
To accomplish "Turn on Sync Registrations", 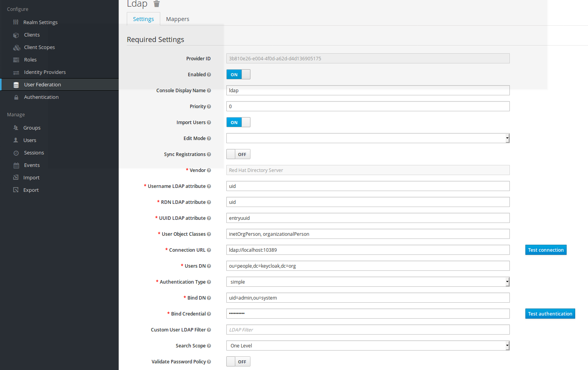I will tap(238, 154).
